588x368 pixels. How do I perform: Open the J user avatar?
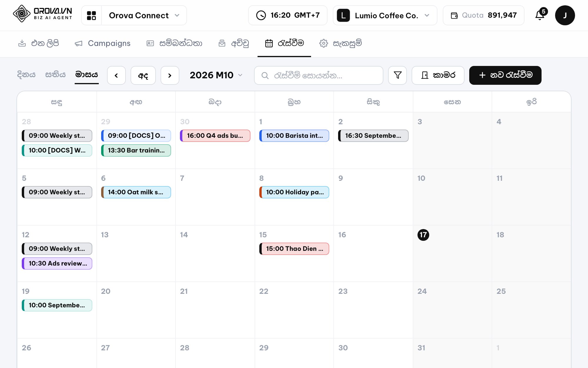click(x=565, y=15)
